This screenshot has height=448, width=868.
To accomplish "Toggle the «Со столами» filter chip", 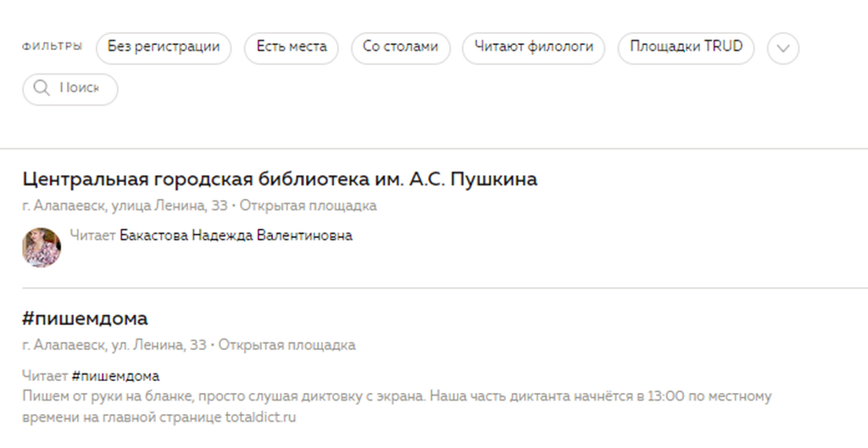I will coord(400,47).
